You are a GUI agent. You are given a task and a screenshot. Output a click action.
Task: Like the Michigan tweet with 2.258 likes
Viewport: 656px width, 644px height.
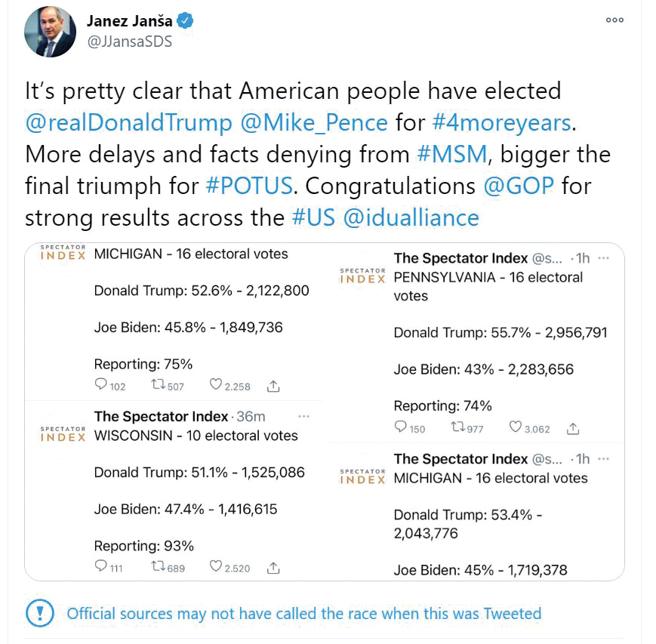pos(217,385)
